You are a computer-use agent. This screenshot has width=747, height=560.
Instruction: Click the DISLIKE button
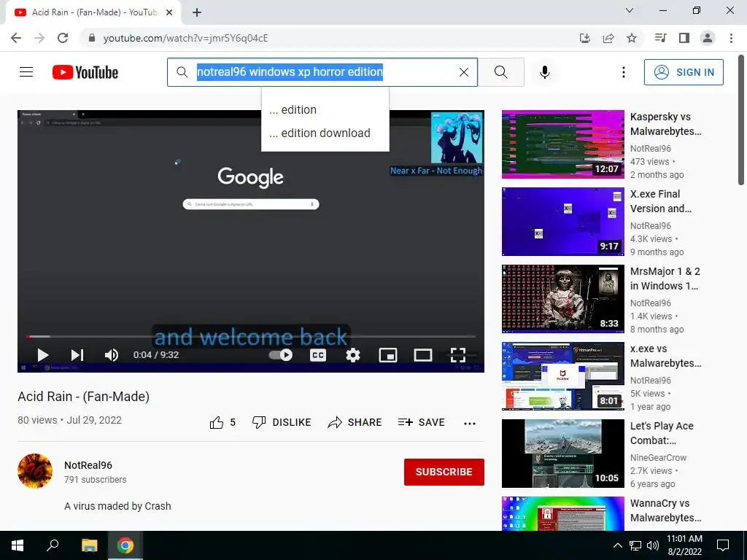click(x=281, y=422)
